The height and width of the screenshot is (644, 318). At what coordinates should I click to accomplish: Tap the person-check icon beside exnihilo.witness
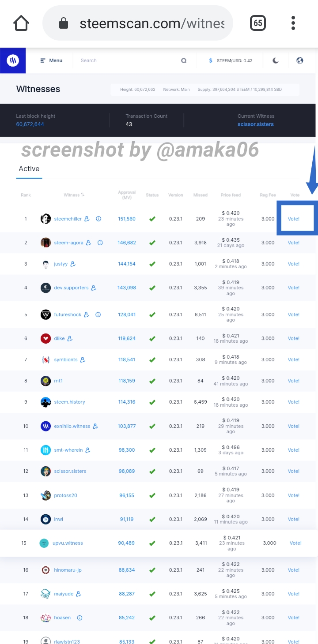[95, 426]
